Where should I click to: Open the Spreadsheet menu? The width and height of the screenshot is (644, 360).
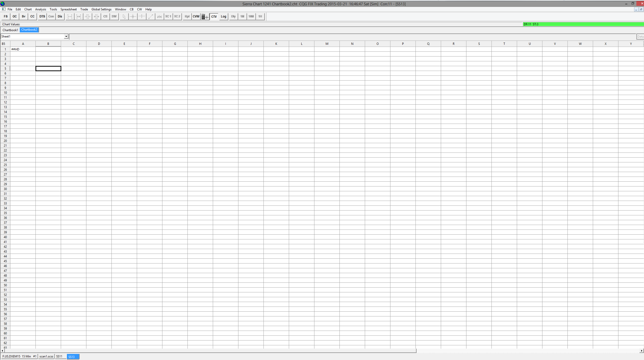pos(68,9)
